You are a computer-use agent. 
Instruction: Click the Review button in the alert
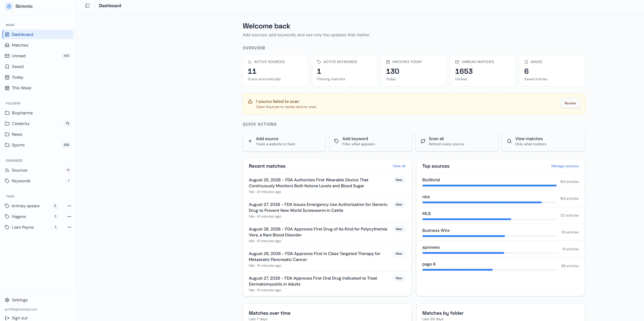[x=570, y=103]
